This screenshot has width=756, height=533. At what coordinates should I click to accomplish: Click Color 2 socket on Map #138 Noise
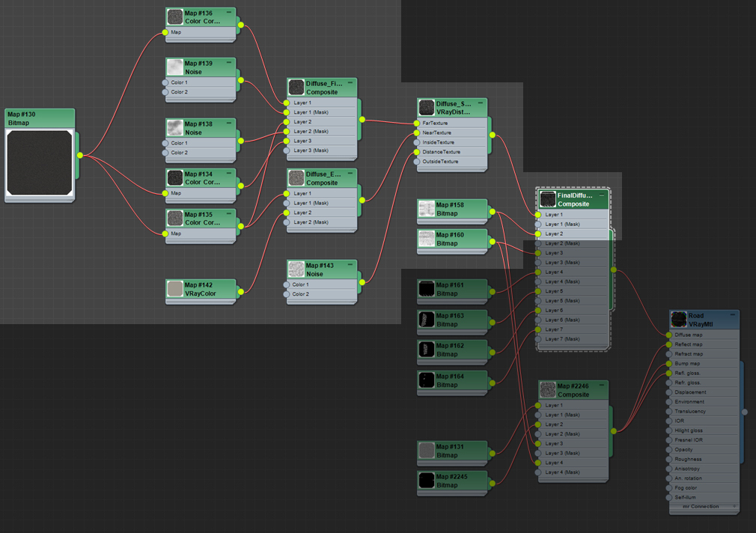pyautogui.click(x=165, y=153)
